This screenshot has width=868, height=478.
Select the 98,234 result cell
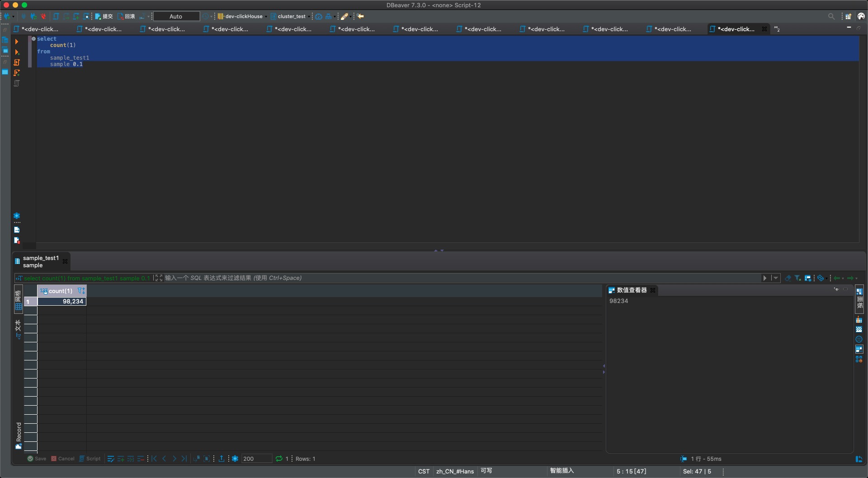[62, 302]
